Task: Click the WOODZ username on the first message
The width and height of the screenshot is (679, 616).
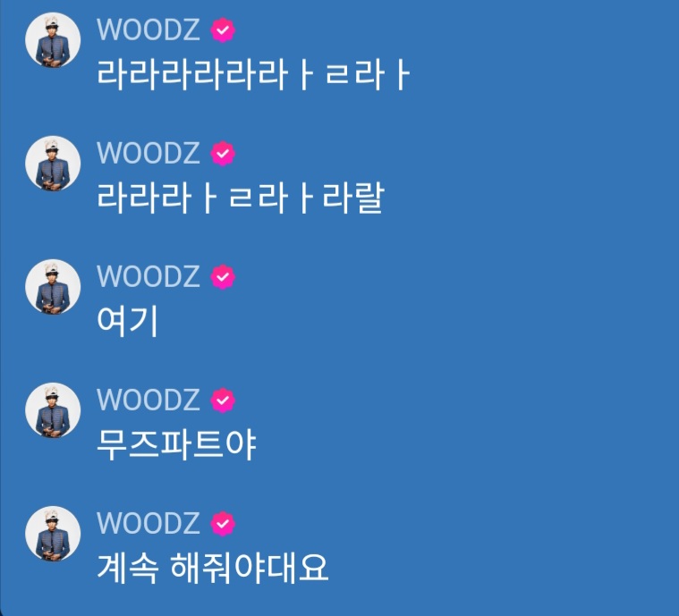Action: pos(149,30)
